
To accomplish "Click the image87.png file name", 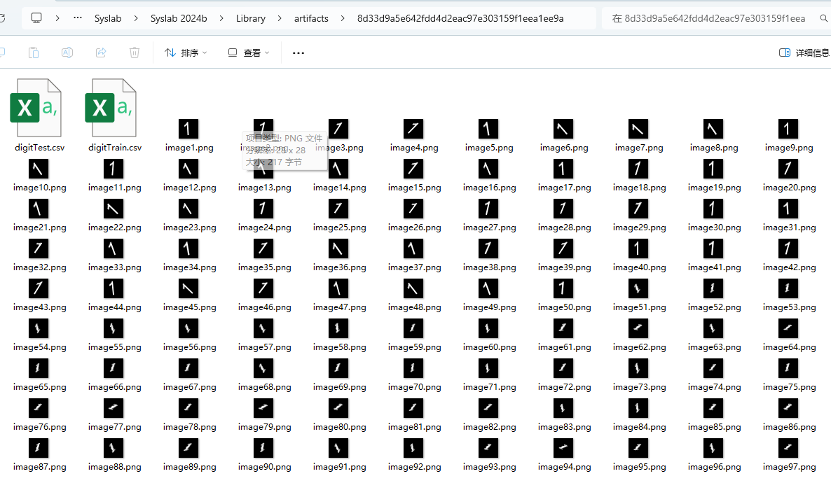I will click(x=40, y=467).
